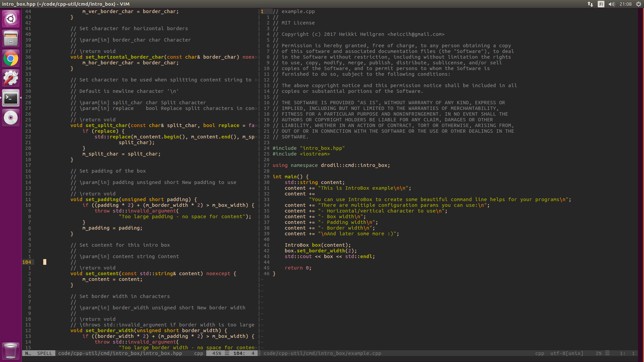Open the Trash at the bottom of the dock

[11, 351]
